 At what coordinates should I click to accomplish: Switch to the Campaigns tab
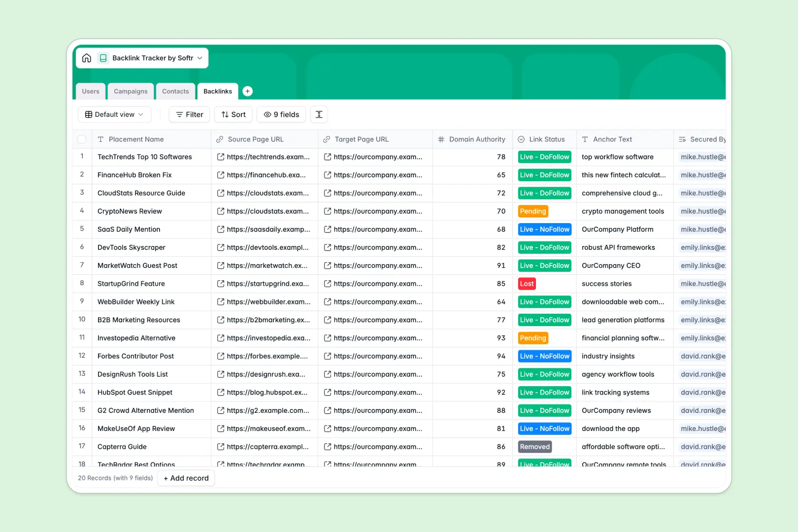point(130,91)
